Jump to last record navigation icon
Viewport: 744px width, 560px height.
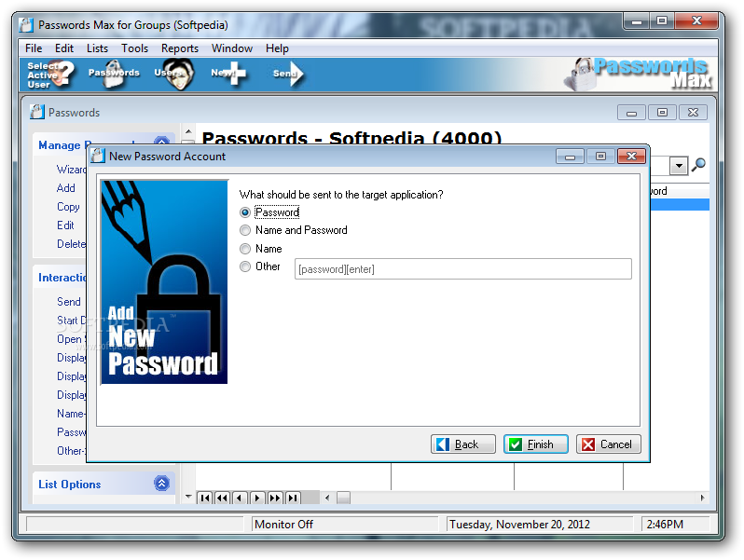294,498
